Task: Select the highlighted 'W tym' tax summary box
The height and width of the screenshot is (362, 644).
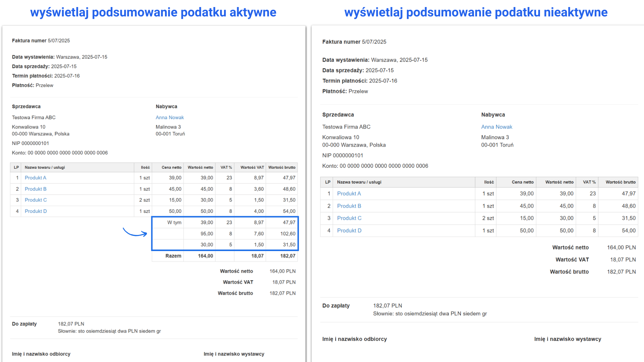Action: pyautogui.click(x=225, y=234)
